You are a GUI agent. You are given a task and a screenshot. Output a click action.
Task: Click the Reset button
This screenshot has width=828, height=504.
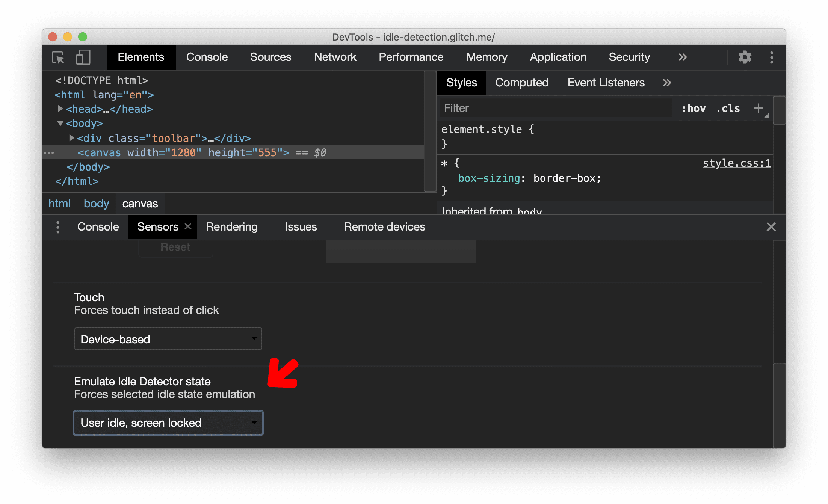click(x=175, y=247)
